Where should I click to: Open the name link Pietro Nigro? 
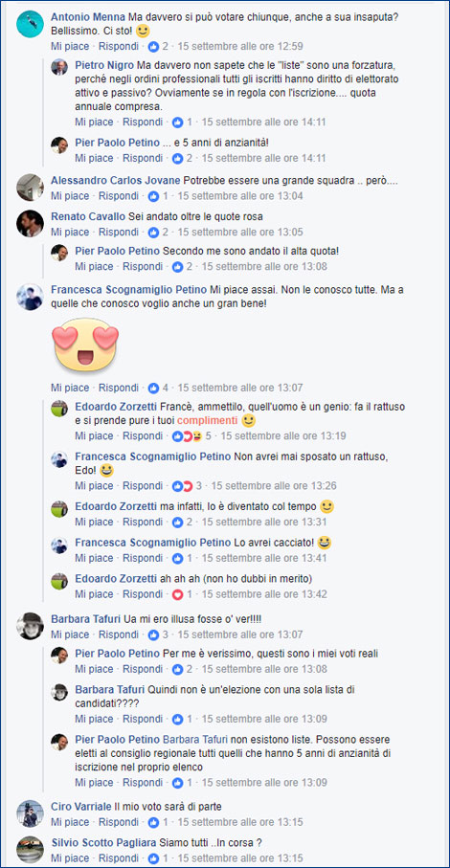point(104,64)
